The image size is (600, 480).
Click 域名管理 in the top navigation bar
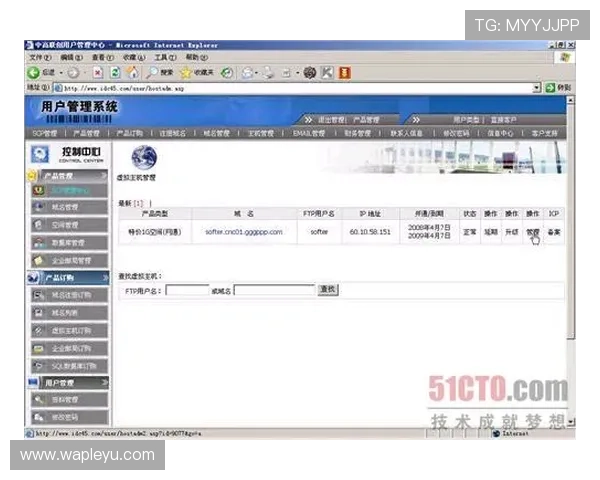[x=217, y=133]
